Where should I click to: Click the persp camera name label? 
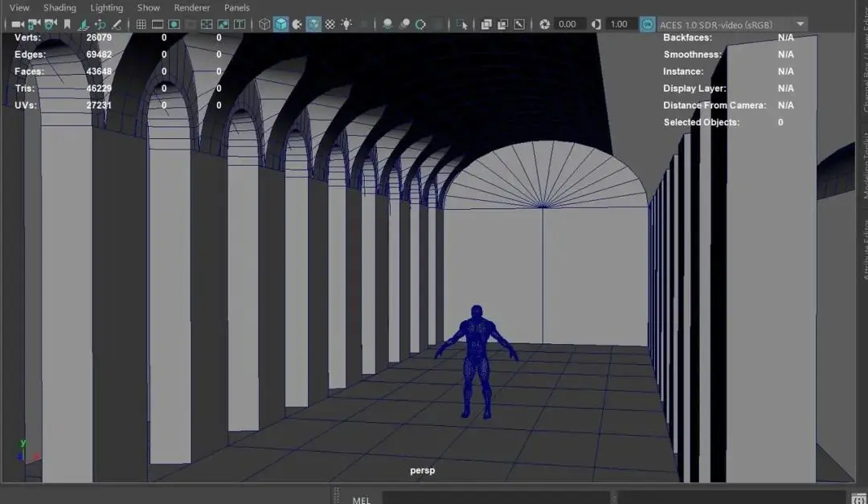coord(423,470)
